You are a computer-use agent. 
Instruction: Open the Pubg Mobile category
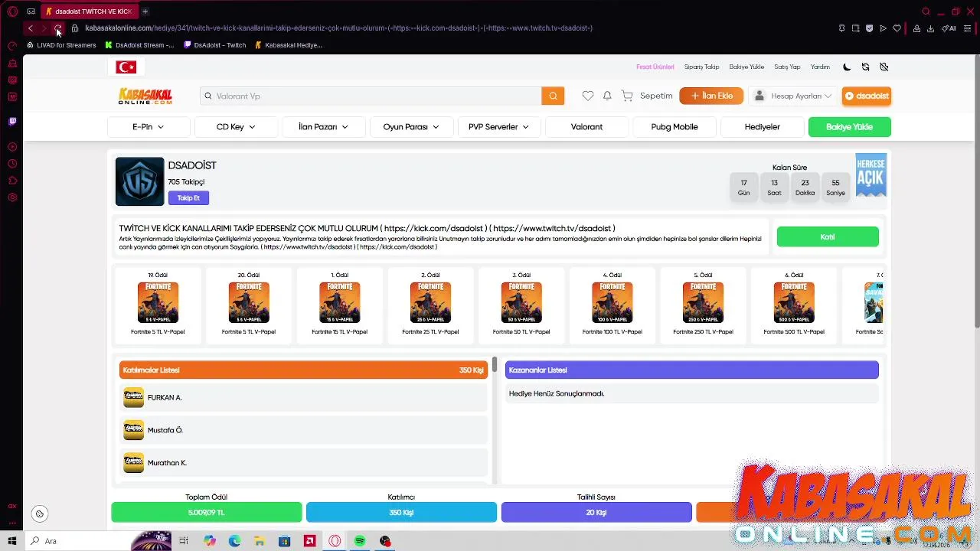(675, 127)
